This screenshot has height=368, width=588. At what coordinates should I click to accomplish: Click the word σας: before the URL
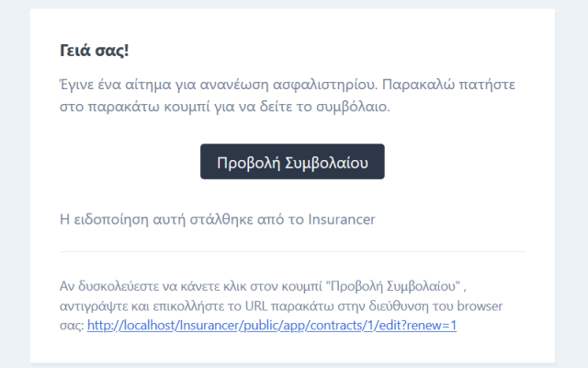[71, 326]
